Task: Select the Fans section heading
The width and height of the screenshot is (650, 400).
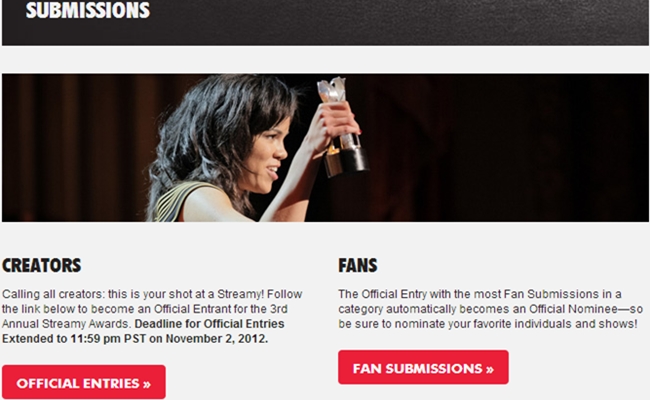Action: click(358, 265)
